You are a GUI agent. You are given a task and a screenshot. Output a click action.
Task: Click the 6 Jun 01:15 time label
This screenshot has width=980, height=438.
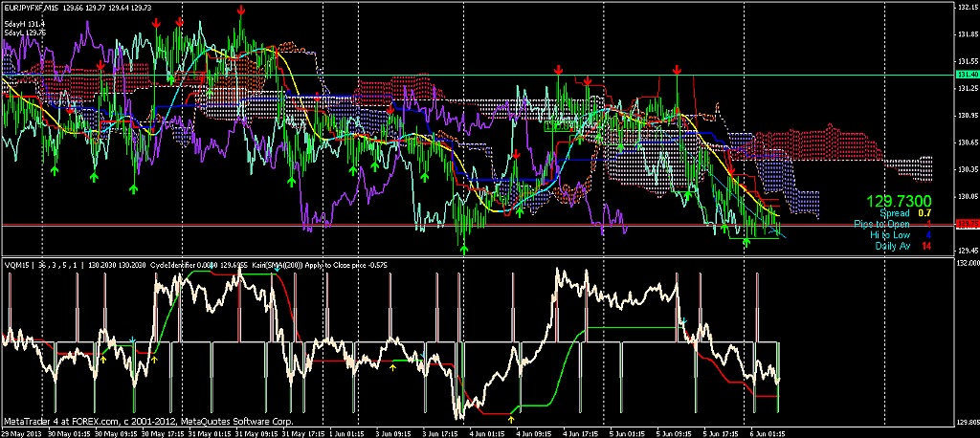pos(768,433)
